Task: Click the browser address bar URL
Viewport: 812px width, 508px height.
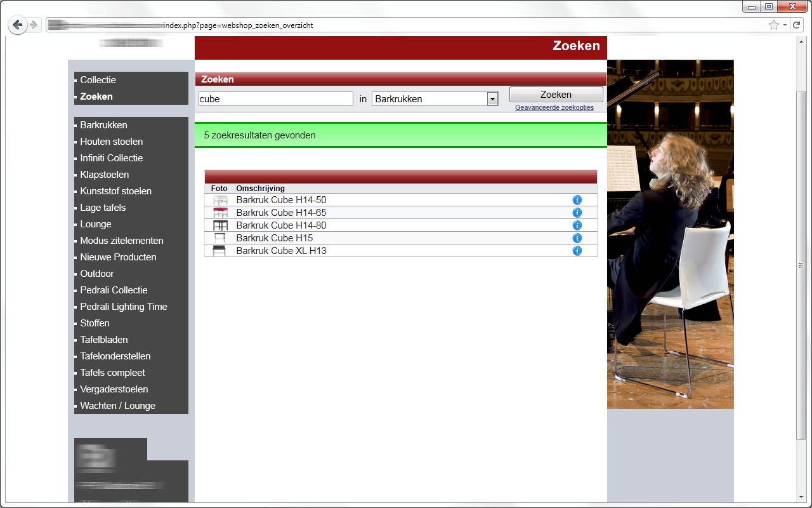Action: tap(406, 25)
